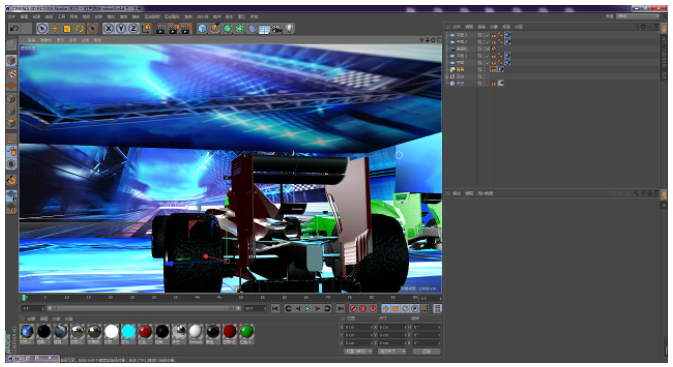Click the camera object icon
Screen dimensions: 673x367
click(277, 29)
